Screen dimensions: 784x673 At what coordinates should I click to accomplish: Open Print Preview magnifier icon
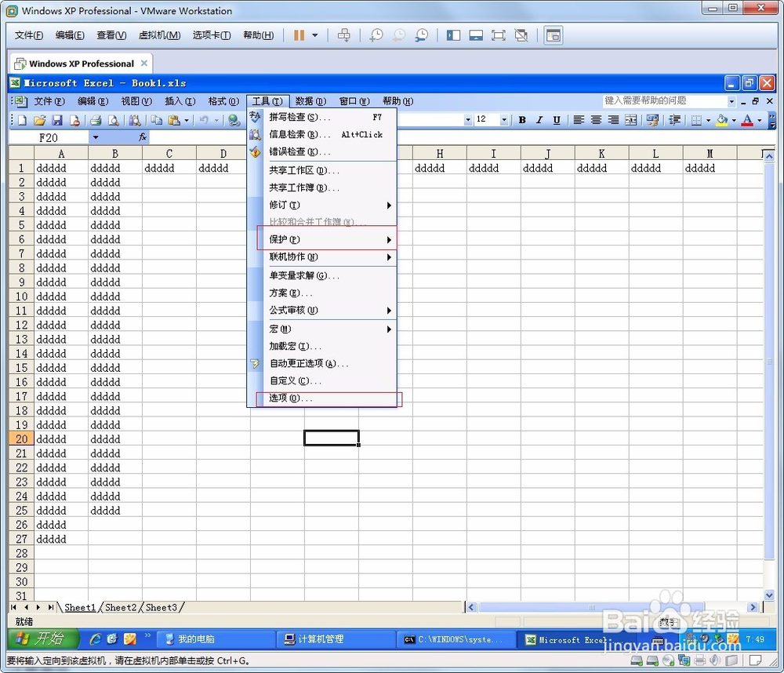click(114, 120)
